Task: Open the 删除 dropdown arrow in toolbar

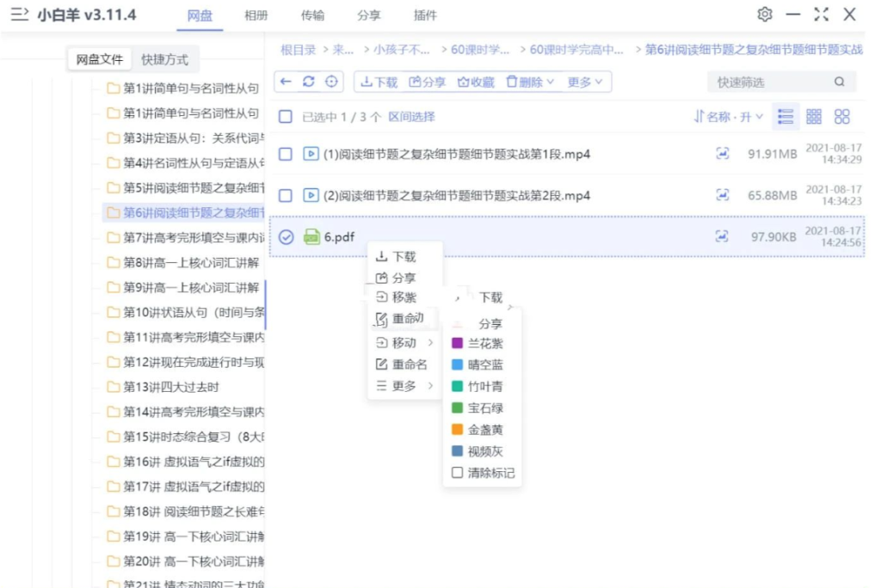Action: (551, 82)
